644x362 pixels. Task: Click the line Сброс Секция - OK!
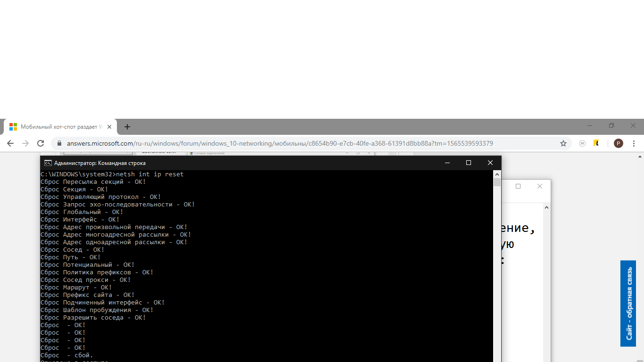coord(74,189)
